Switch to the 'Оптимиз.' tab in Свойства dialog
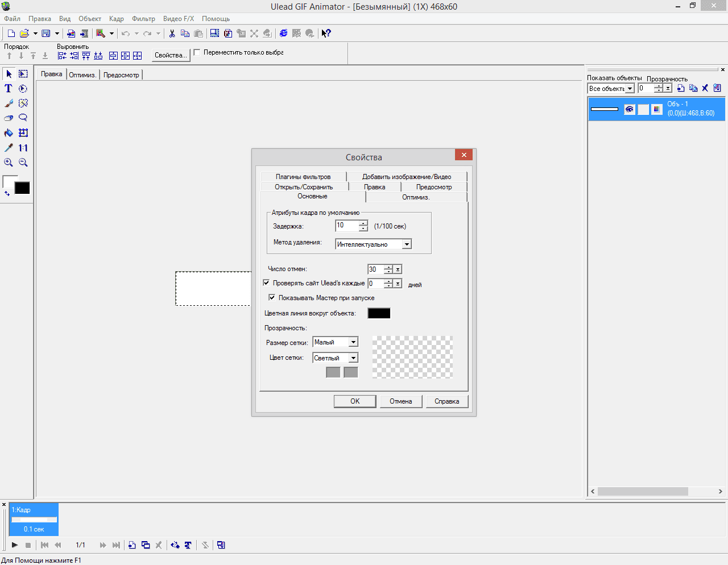This screenshot has width=728, height=565. pyautogui.click(x=416, y=197)
